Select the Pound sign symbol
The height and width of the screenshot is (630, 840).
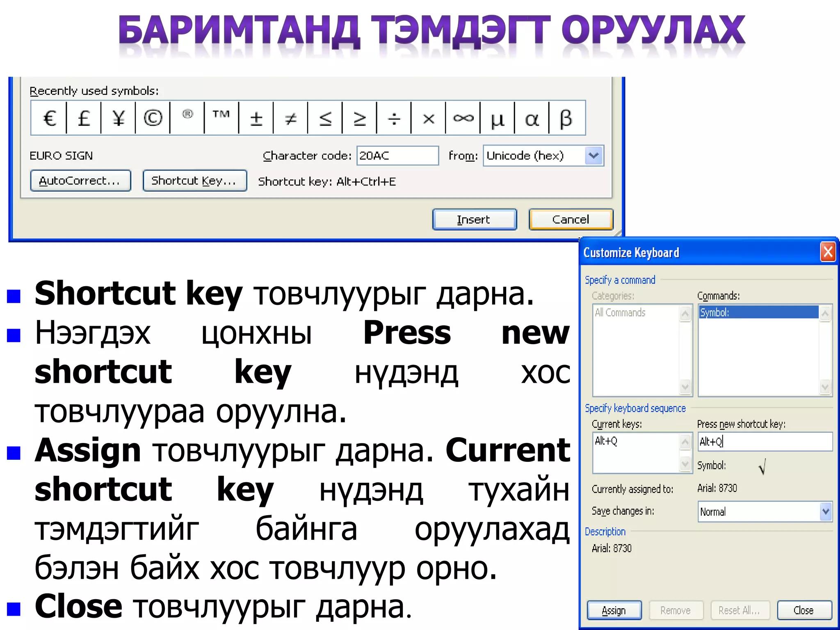click(x=84, y=118)
